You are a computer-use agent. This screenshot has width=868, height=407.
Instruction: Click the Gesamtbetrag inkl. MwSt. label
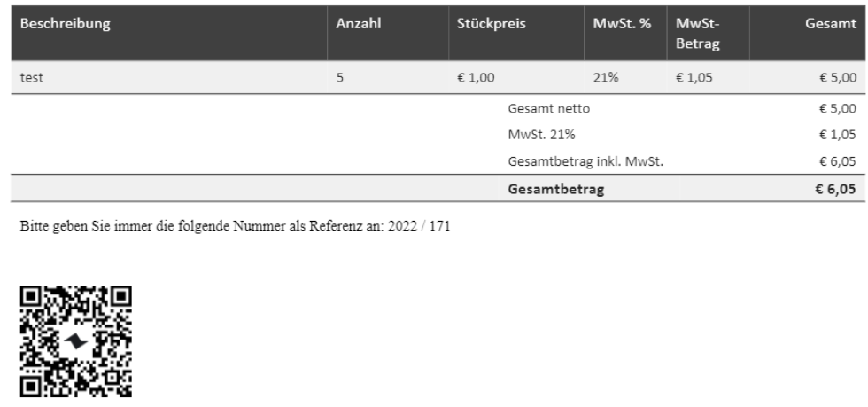585,162
